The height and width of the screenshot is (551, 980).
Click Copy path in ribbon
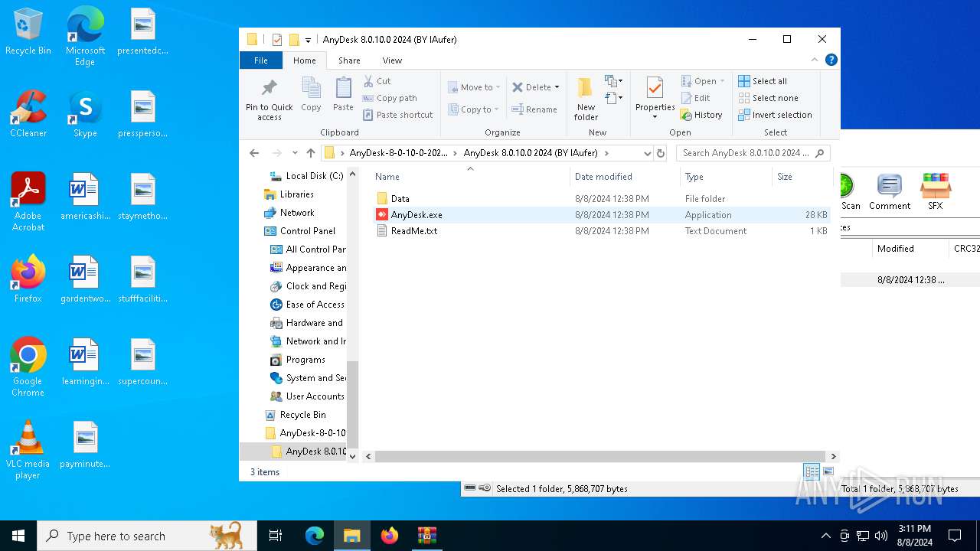(390, 98)
